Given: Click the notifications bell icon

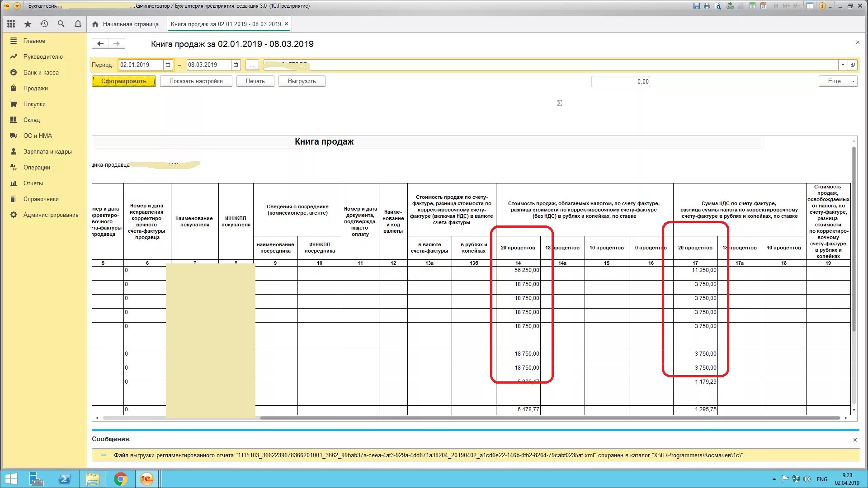Looking at the screenshot, I should pos(78,24).
